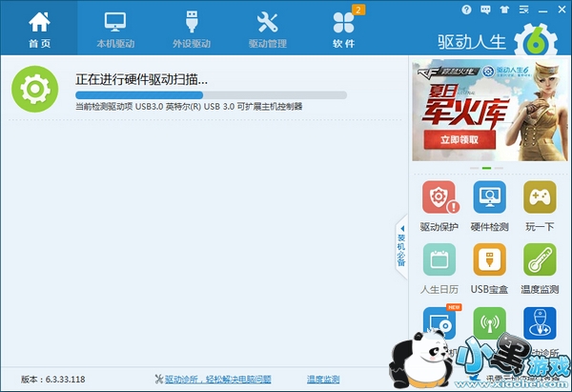Open the 软件 tab
This screenshot has height=392, width=572.
pos(343,28)
